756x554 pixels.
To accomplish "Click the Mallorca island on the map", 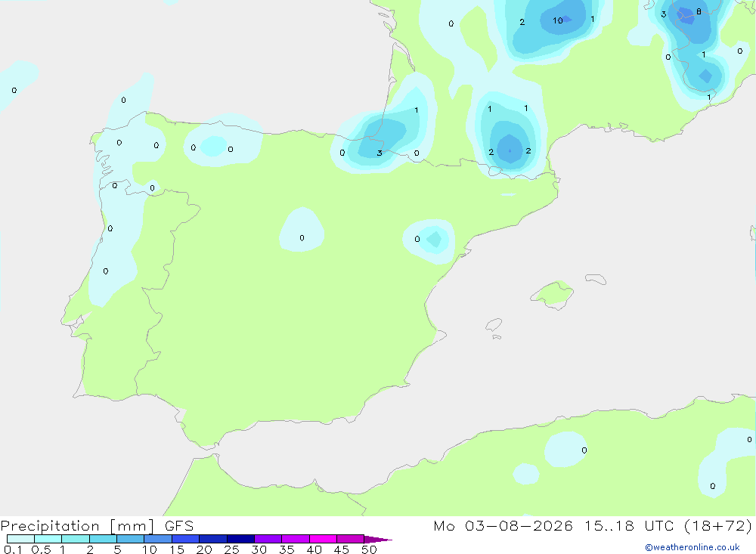I will tap(553, 294).
